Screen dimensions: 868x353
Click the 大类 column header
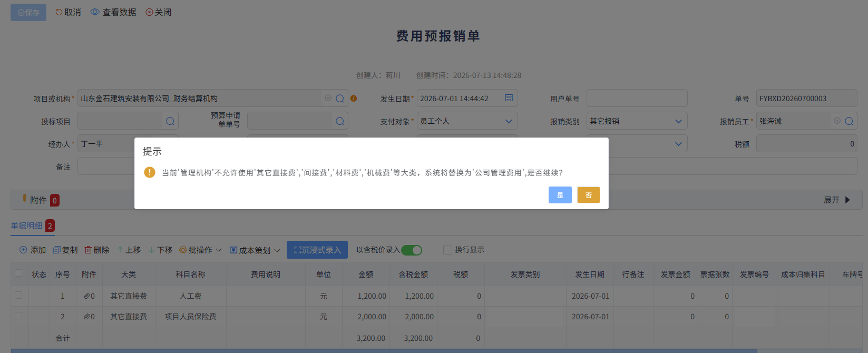point(129,274)
